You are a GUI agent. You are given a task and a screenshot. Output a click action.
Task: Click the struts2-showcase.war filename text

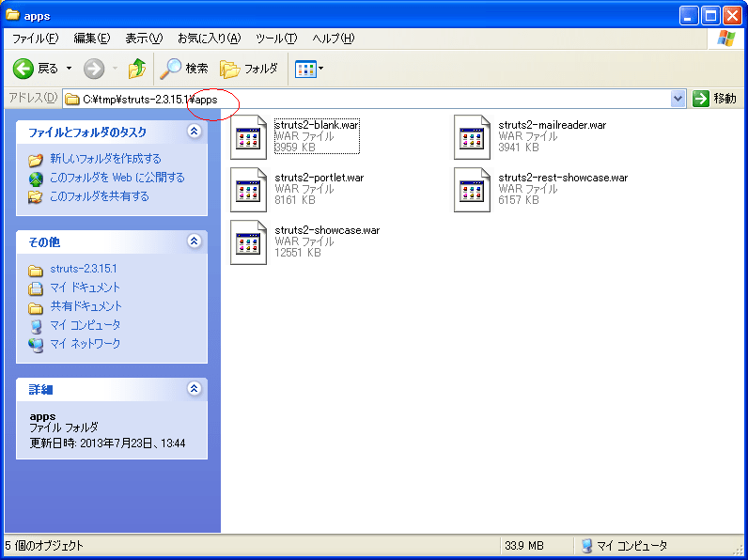point(327,230)
